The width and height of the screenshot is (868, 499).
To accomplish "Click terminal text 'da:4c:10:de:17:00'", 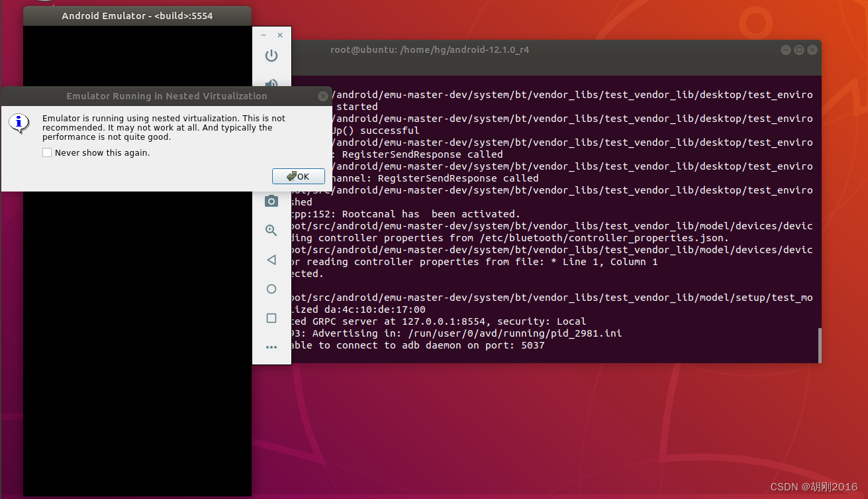I will 375,309.
